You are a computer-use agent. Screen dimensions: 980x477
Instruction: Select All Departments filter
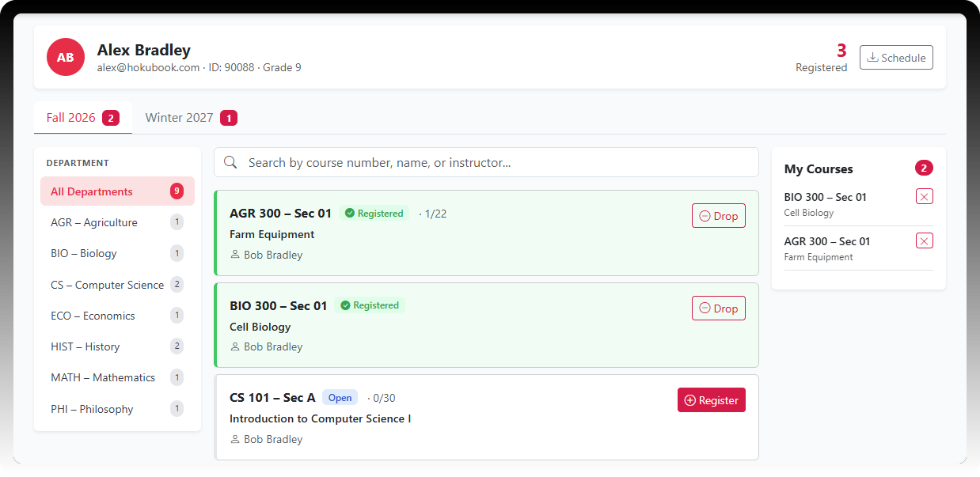(117, 191)
